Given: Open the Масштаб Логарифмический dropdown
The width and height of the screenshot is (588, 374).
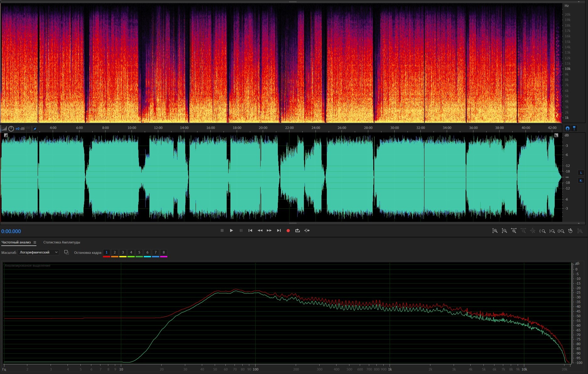Looking at the screenshot, I should coord(38,252).
